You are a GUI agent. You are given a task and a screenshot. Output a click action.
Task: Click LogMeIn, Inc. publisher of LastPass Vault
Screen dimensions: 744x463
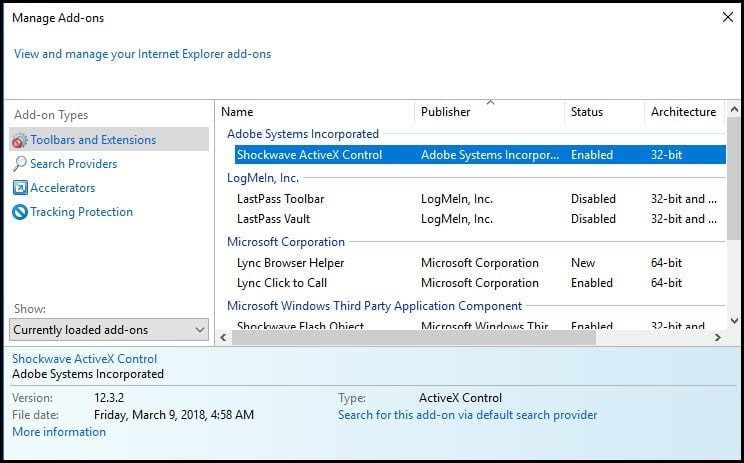point(457,219)
